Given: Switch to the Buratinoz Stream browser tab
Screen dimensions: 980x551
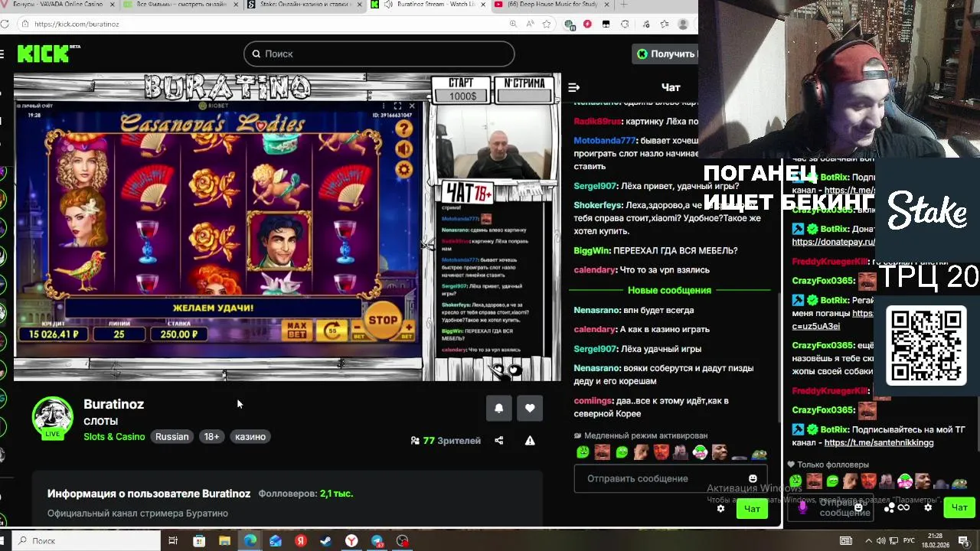Looking at the screenshot, I should pos(429,5).
